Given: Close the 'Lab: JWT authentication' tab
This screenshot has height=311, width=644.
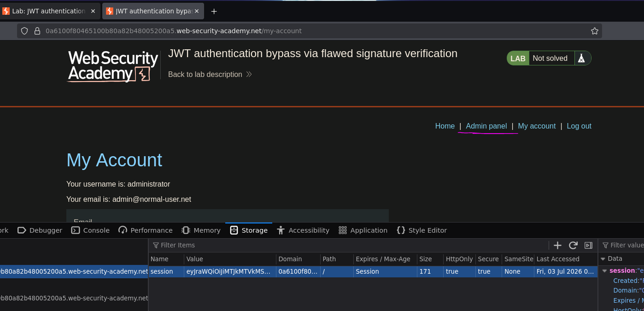Looking at the screenshot, I should [93, 11].
